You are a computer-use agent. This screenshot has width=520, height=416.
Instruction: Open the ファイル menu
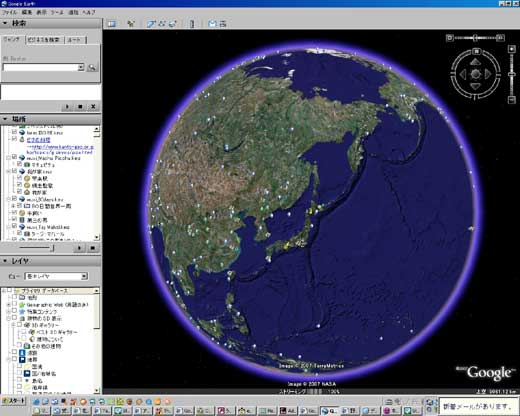pyautogui.click(x=10, y=12)
